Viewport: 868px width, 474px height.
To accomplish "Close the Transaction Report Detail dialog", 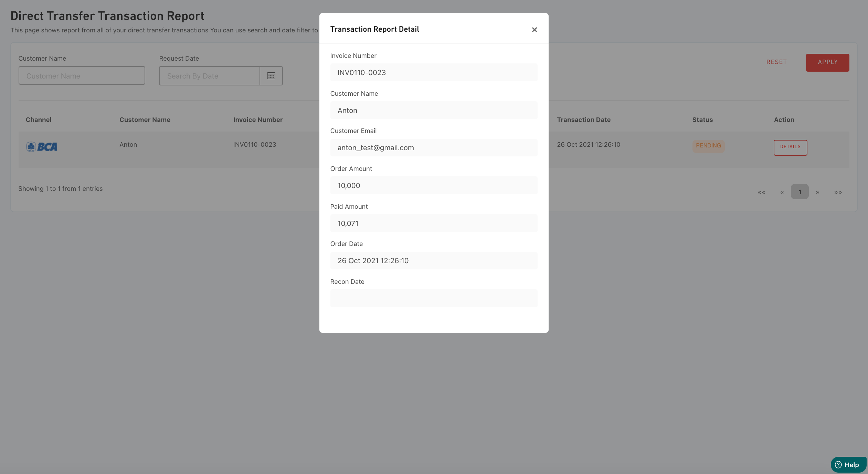I will pyautogui.click(x=534, y=30).
